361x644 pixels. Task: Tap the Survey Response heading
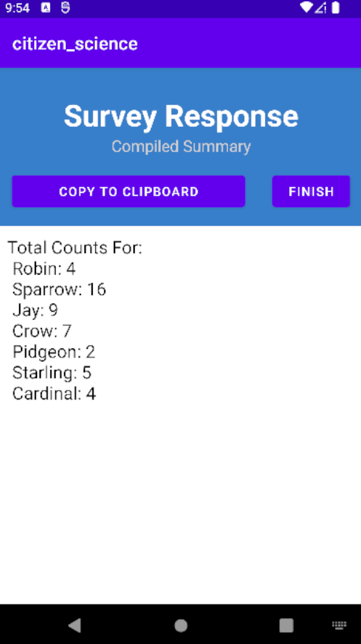[181, 116]
